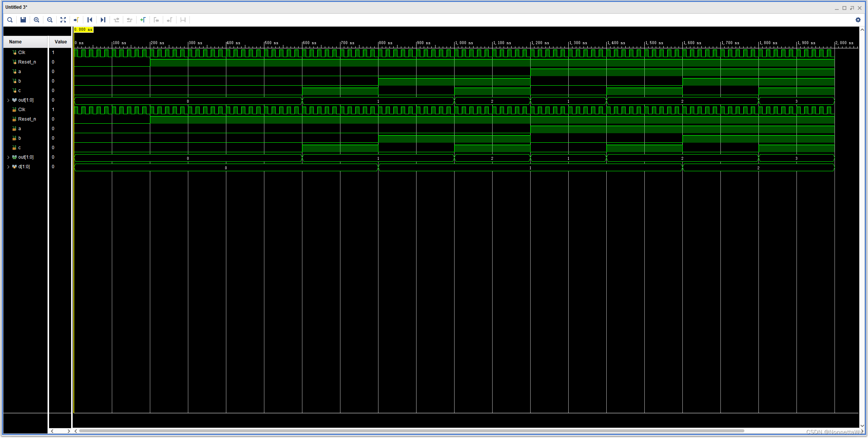Click the value cell 0 of d[1:0]
Image resolution: width=868 pixels, height=438 pixels.
click(x=53, y=167)
